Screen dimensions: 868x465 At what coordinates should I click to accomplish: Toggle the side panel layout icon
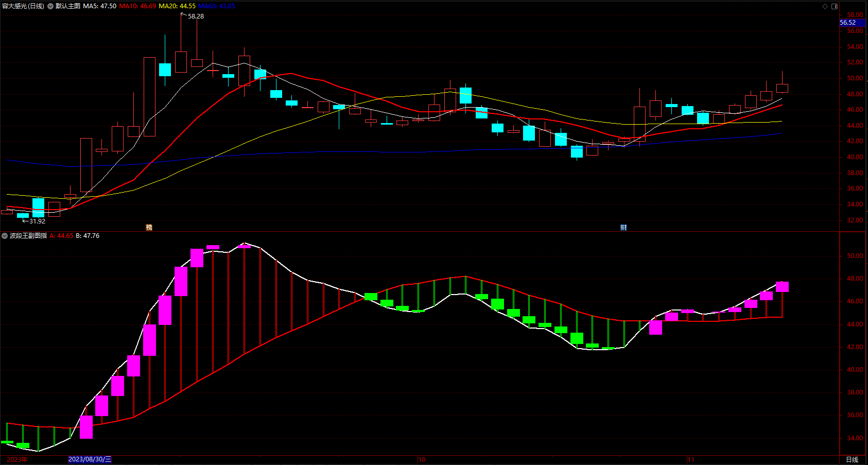click(835, 6)
